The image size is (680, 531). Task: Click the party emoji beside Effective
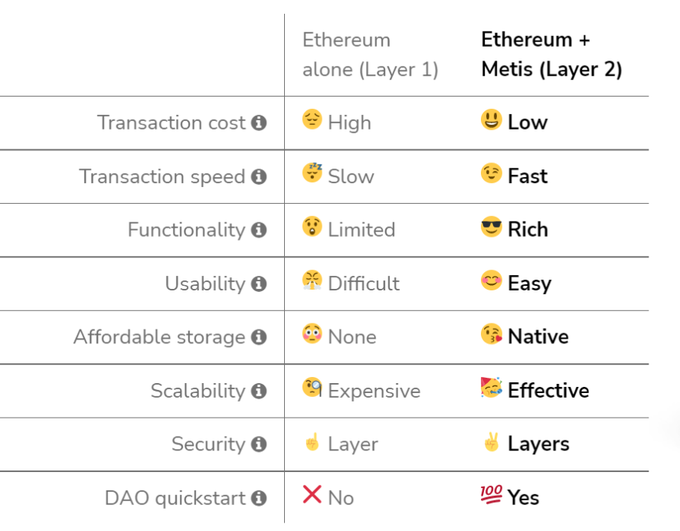pyautogui.click(x=491, y=388)
